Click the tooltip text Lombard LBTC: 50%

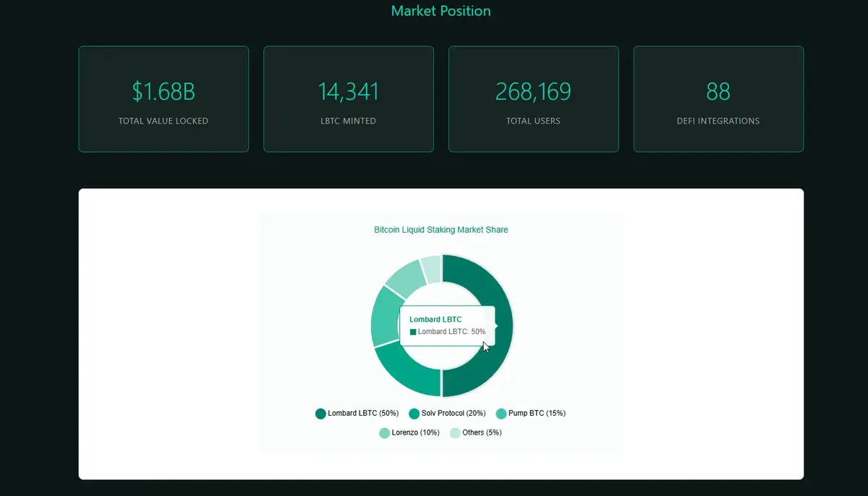pos(451,332)
